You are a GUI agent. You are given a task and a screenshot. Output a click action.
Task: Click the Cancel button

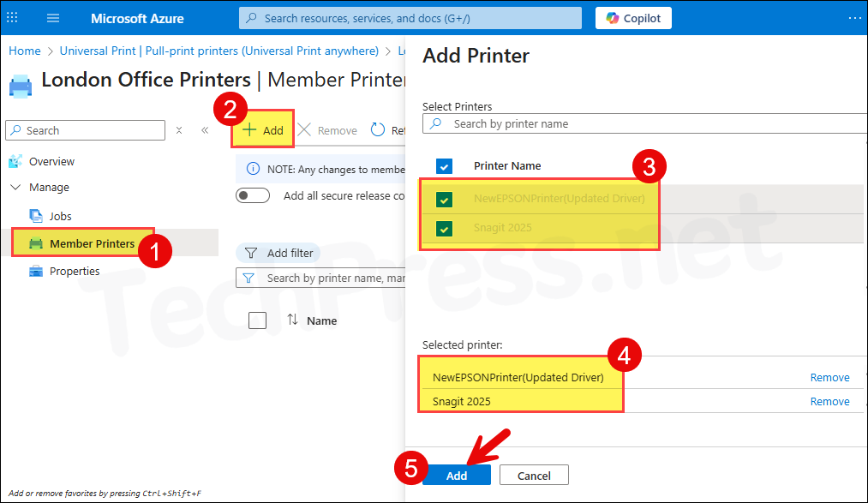(534, 476)
